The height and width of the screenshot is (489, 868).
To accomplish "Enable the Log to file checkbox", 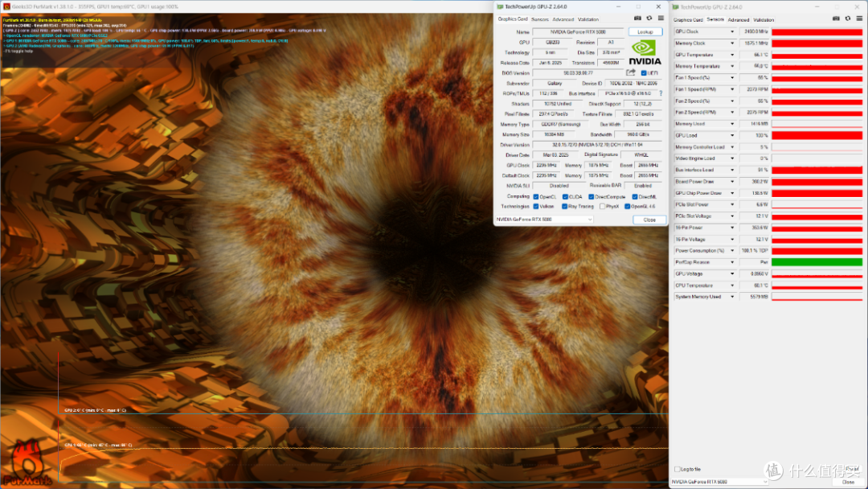I will point(677,469).
